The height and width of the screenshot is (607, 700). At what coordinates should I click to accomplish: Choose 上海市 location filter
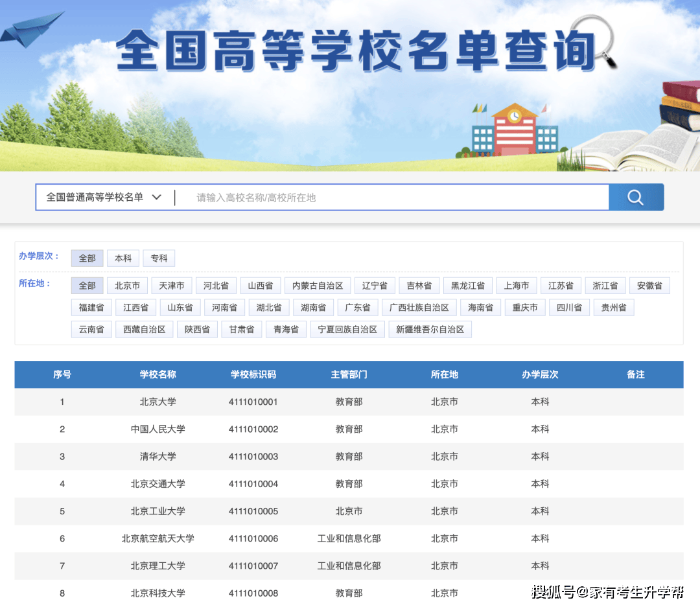click(517, 286)
